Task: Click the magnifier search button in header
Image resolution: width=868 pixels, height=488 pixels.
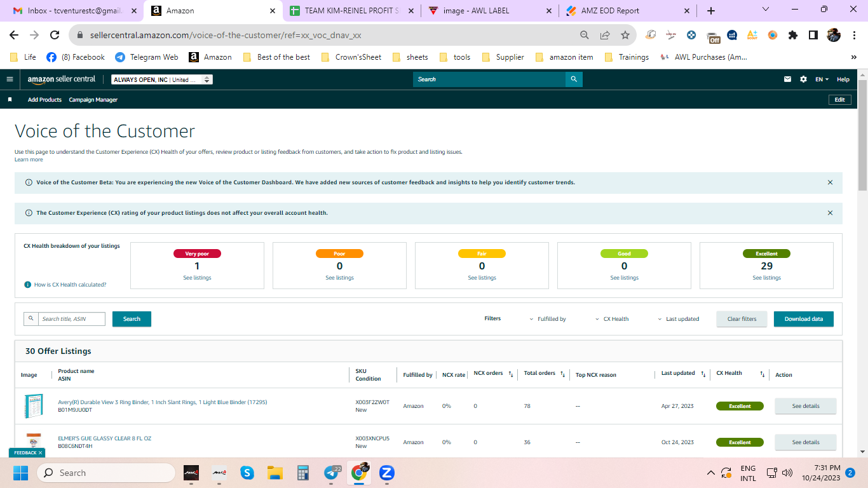Action: tap(574, 79)
